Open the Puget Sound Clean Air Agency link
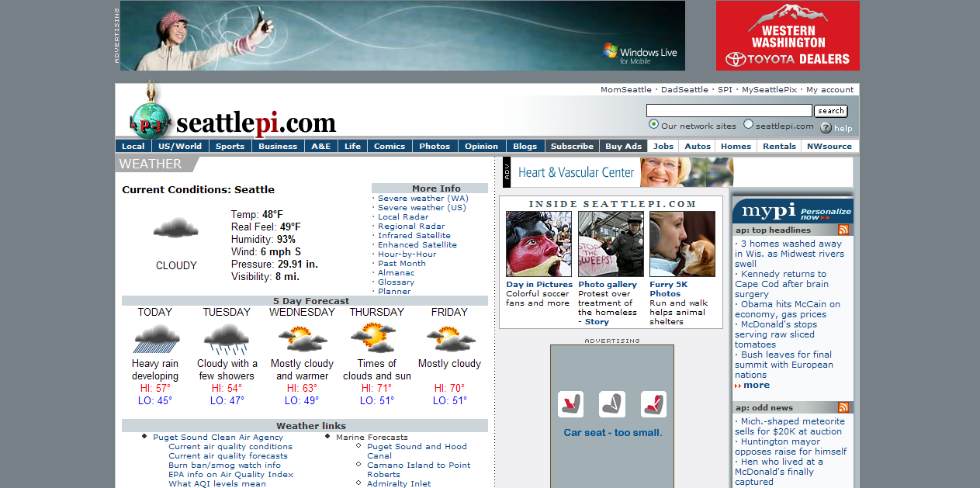Image resolution: width=980 pixels, height=488 pixels. click(218, 437)
